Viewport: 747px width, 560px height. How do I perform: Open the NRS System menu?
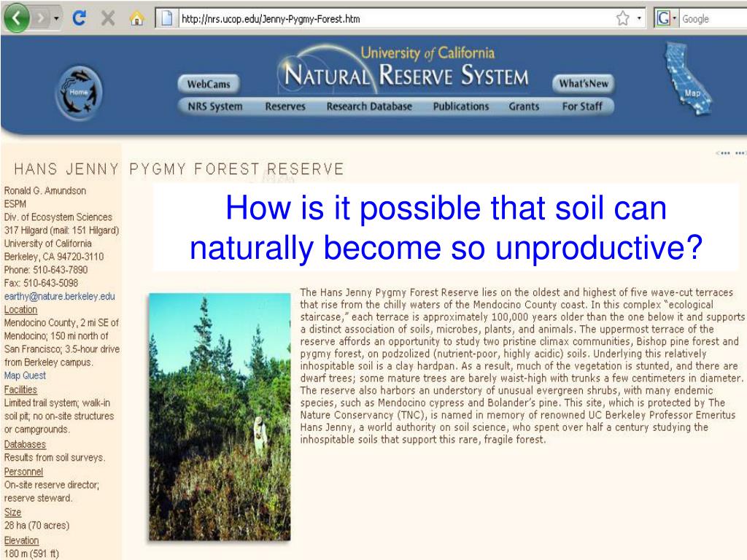point(215,106)
